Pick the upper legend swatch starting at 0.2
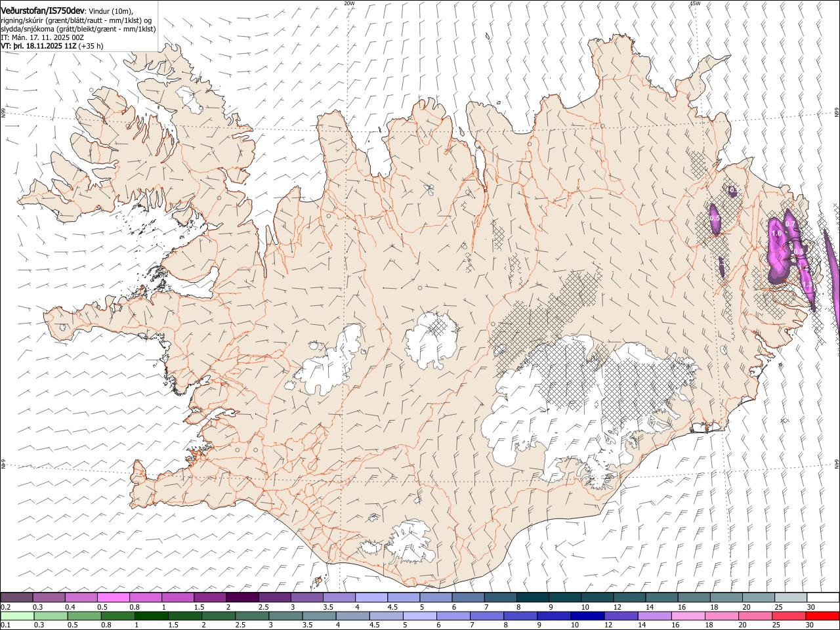Screen dimensions: 840x630 tap(16, 598)
